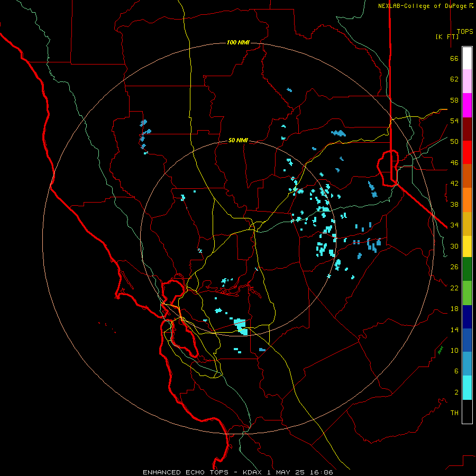
Task: Click the "16:06" timestamp in the footer
Action: point(322,472)
